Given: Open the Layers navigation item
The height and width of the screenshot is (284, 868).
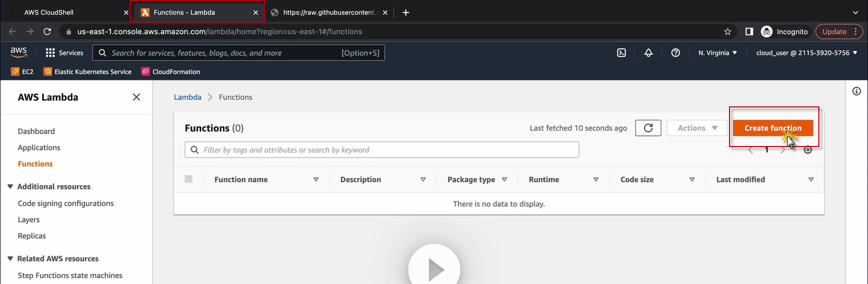Looking at the screenshot, I should 29,220.
